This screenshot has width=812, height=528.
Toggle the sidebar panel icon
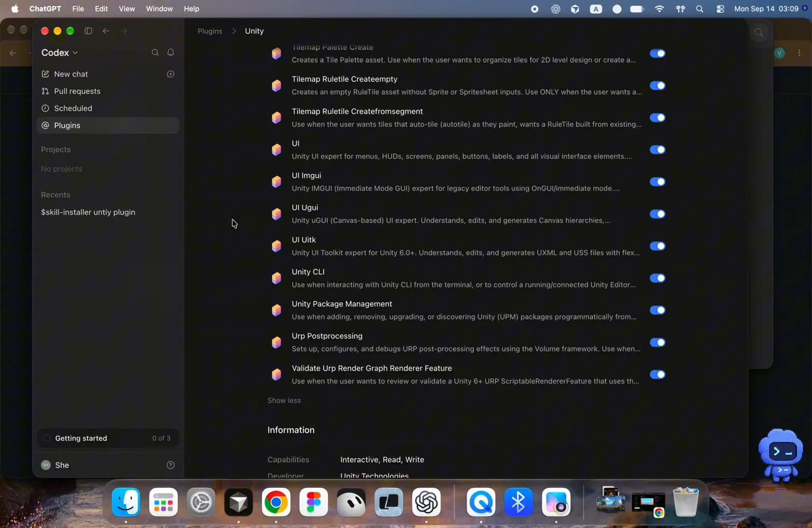coord(88,31)
